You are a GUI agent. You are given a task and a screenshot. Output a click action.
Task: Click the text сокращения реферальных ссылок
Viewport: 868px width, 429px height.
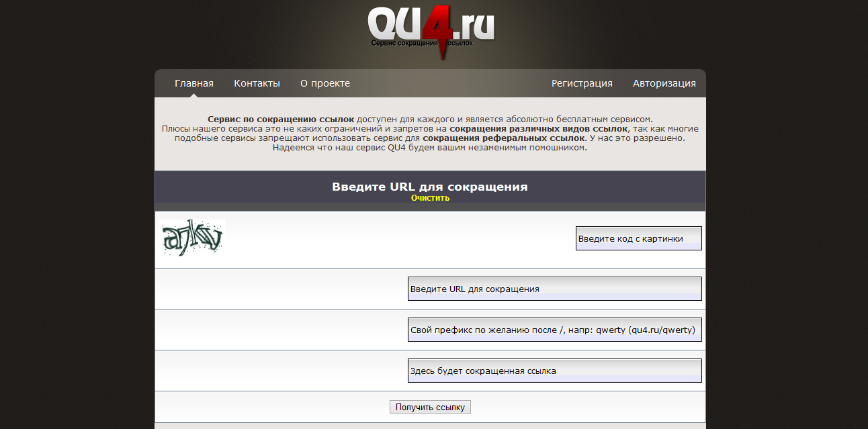[x=504, y=138]
